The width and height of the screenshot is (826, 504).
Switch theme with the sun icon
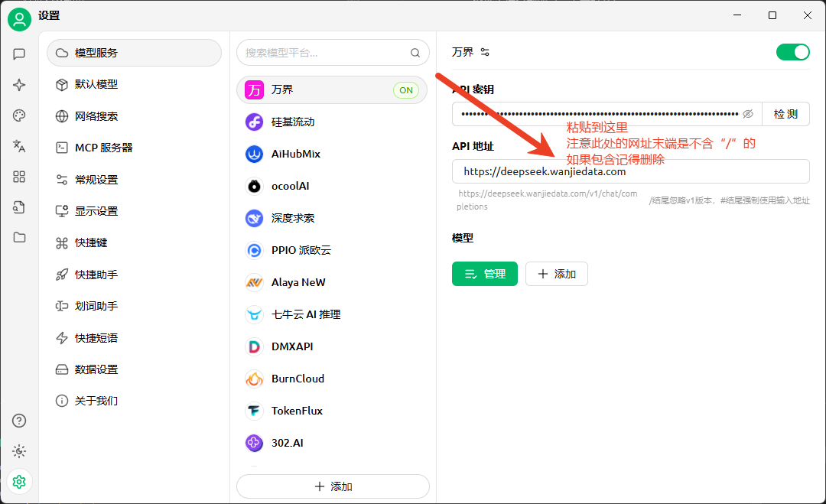[x=19, y=451]
